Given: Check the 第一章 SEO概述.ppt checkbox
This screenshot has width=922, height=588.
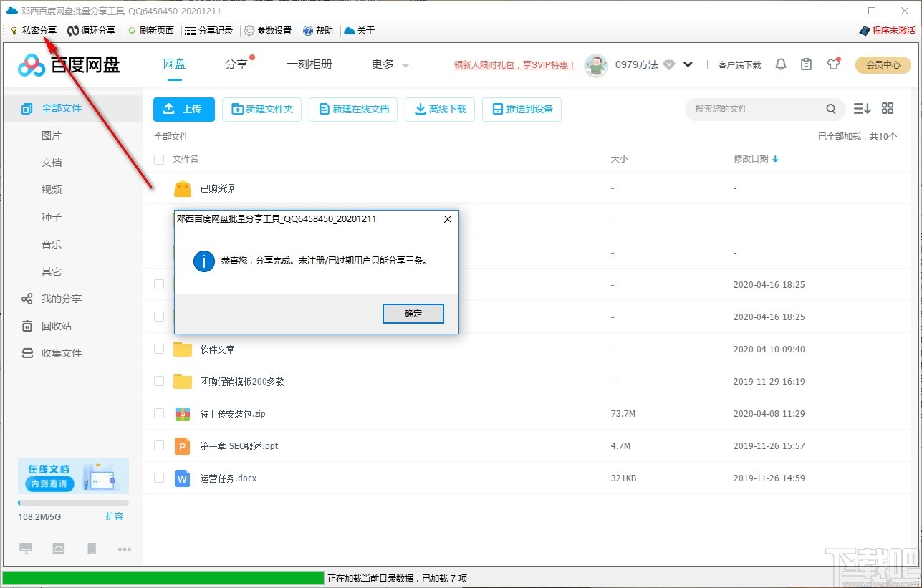Looking at the screenshot, I should coord(159,445).
